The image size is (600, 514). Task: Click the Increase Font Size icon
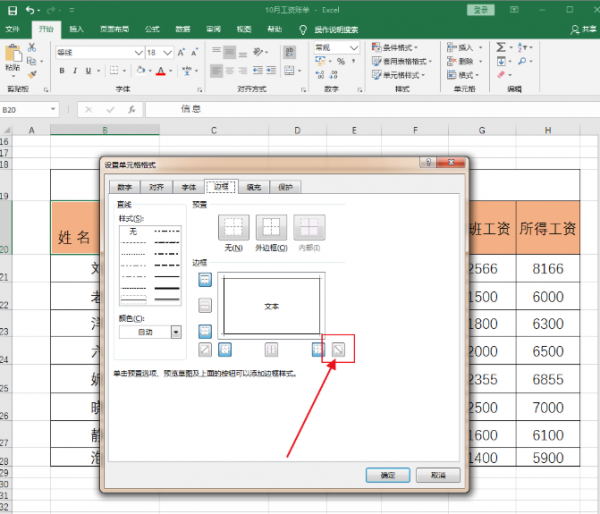coord(181,52)
